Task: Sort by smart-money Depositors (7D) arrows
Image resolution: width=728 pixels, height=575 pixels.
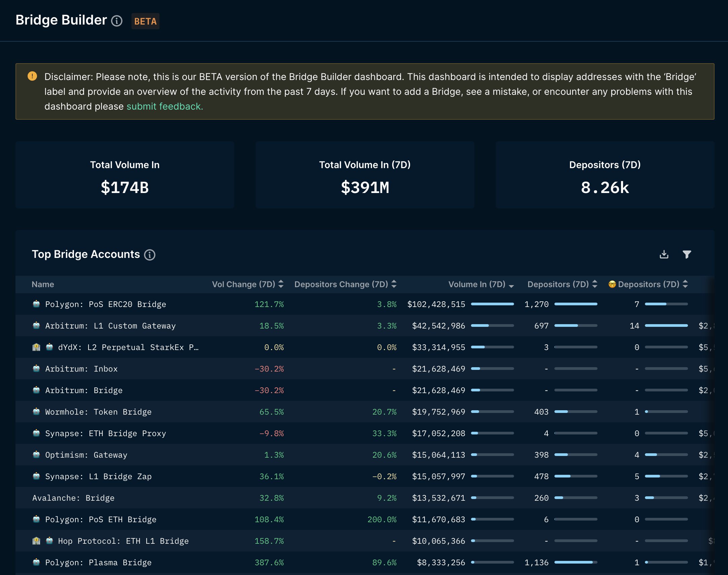Action: click(685, 284)
